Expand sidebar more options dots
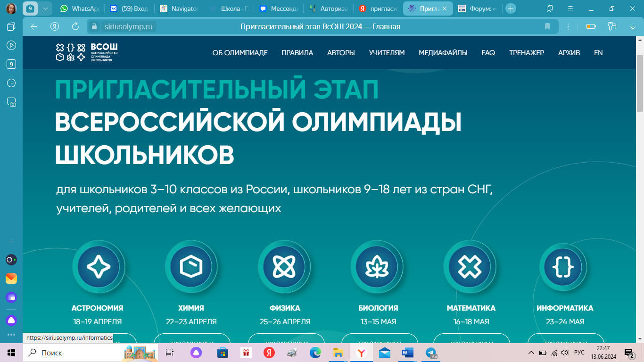This screenshot has width=644, height=362. click(11, 334)
